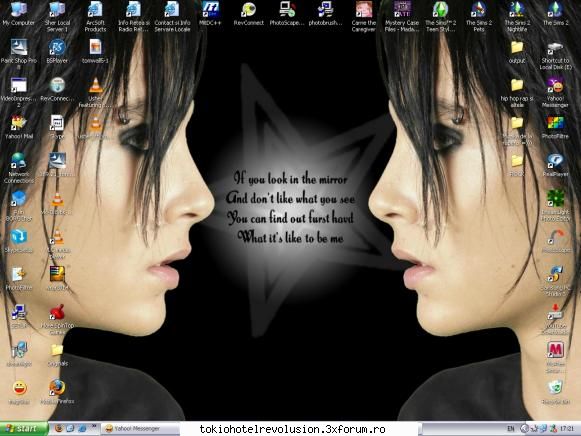Open the Start menu button

(24, 429)
